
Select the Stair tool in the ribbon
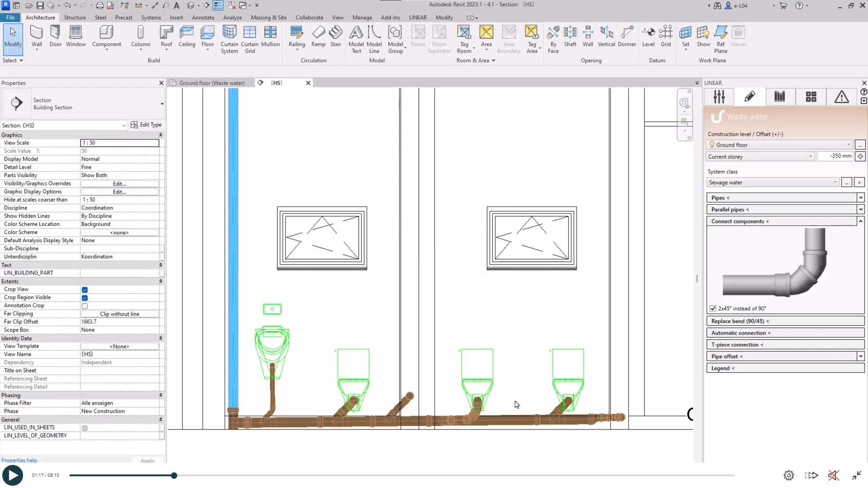tap(335, 37)
